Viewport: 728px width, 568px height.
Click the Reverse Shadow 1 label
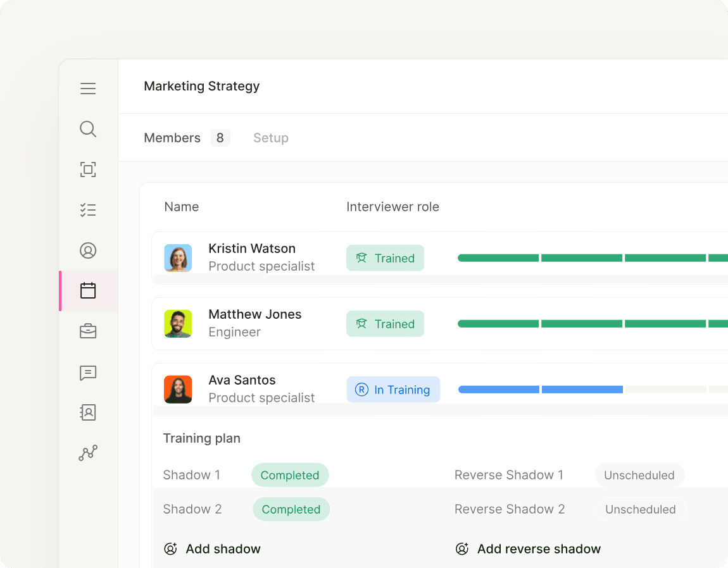[x=509, y=475]
